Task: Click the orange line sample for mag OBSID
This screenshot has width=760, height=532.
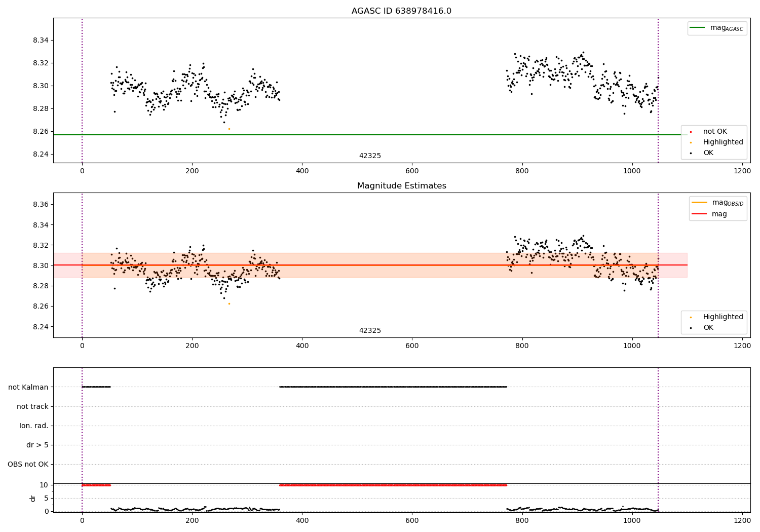Action: point(700,202)
